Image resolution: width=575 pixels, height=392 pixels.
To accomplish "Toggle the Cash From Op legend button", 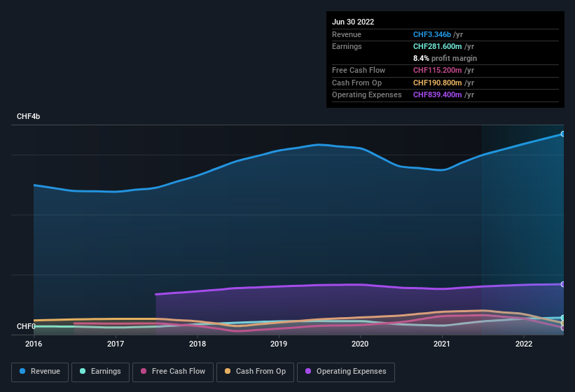I will pyautogui.click(x=255, y=372).
